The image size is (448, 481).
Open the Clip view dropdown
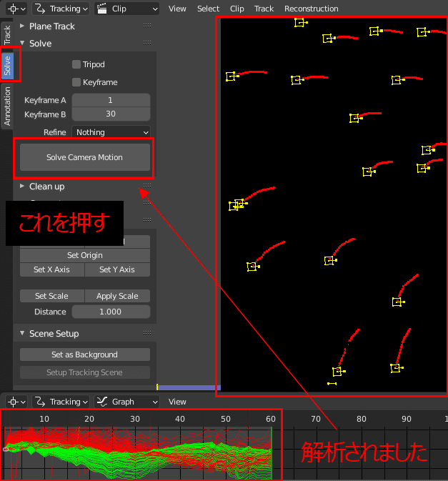(127, 9)
